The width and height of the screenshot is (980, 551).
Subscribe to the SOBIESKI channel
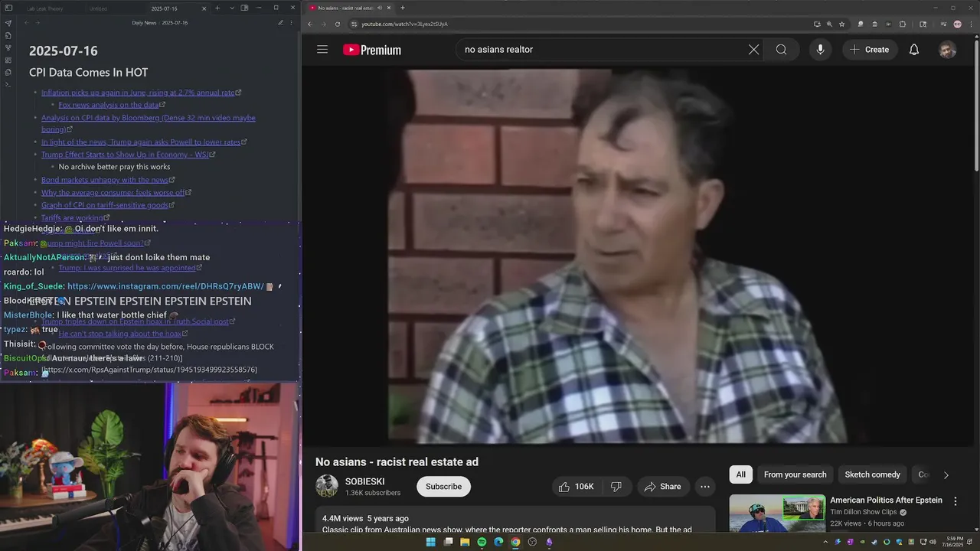(443, 487)
